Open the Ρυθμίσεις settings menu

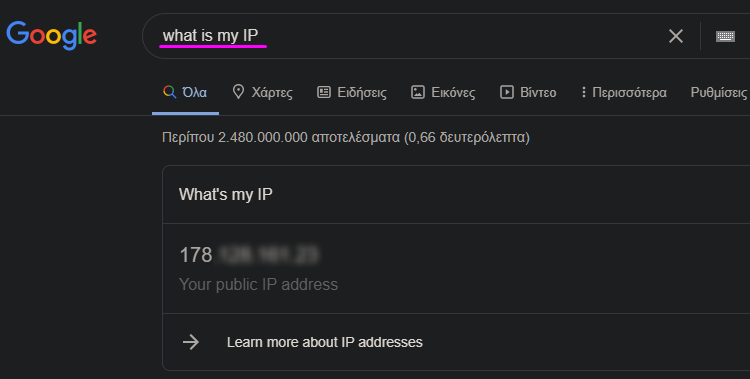(x=719, y=92)
